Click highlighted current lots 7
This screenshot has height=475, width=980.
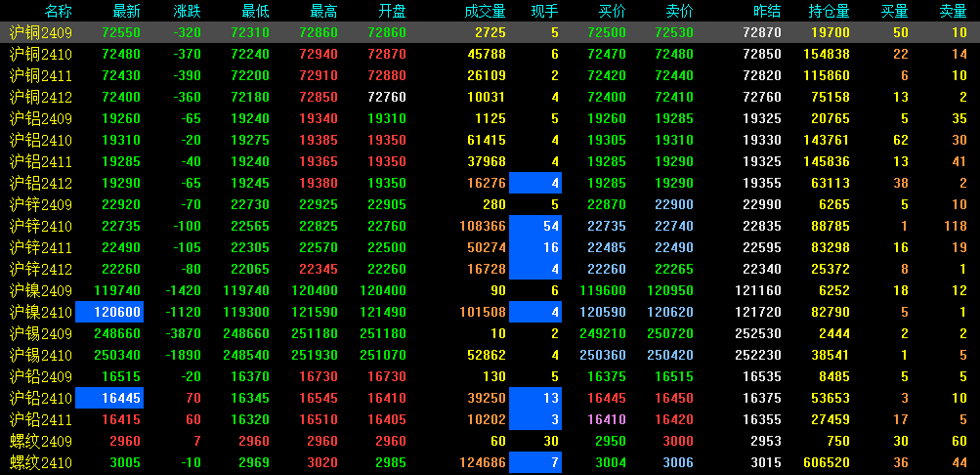pyautogui.click(x=535, y=462)
